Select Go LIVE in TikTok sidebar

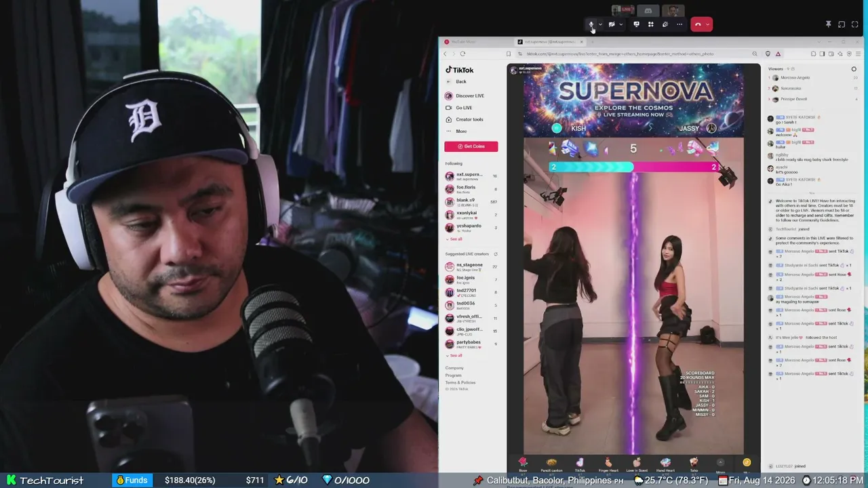[459, 108]
